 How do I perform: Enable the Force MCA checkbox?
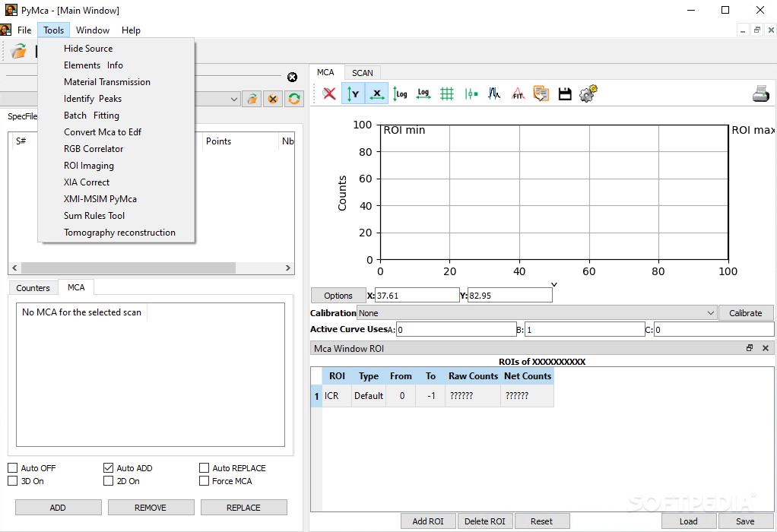205,480
